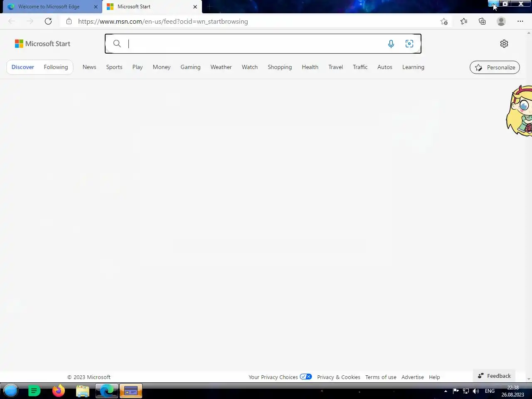
Task: Close the Microsoft Start tab
Action: point(195,7)
